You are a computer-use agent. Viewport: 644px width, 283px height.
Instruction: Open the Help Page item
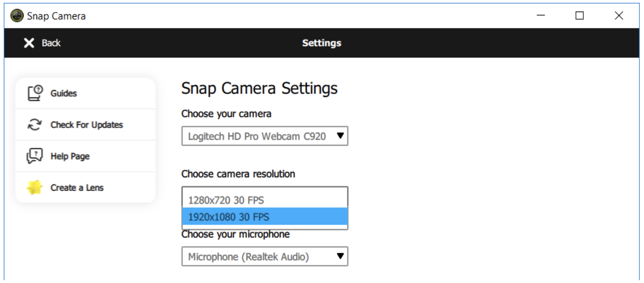tap(85, 156)
